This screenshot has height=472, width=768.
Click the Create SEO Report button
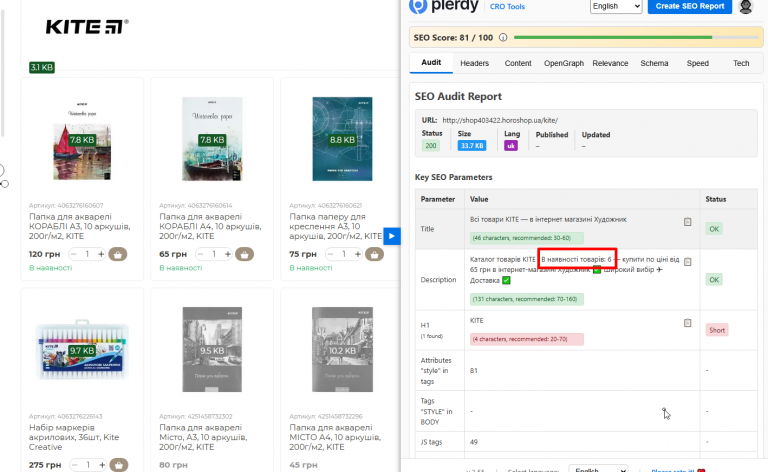(x=690, y=6)
